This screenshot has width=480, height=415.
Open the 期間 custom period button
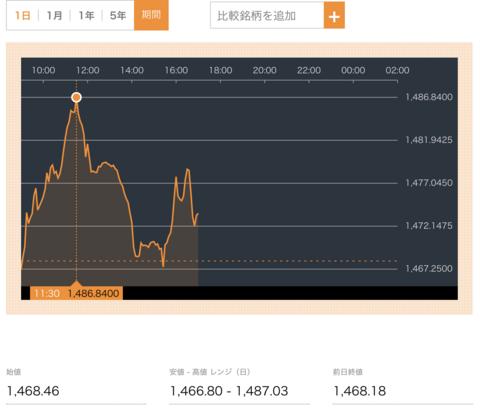pyautogui.click(x=151, y=15)
